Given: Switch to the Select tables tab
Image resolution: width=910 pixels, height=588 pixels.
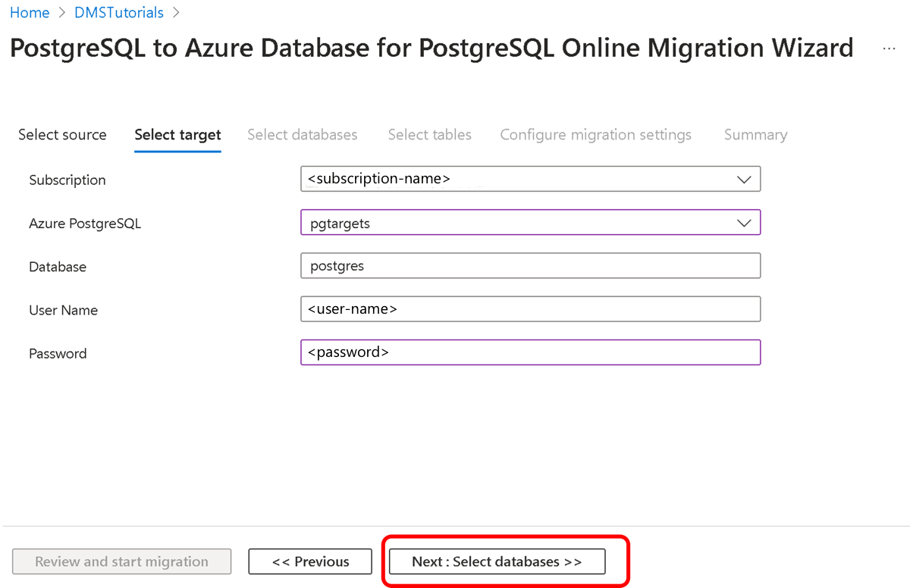Looking at the screenshot, I should [429, 135].
